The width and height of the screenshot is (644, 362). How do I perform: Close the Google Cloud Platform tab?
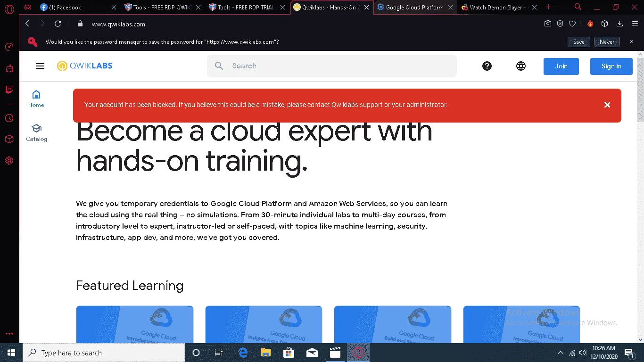tap(451, 8)
